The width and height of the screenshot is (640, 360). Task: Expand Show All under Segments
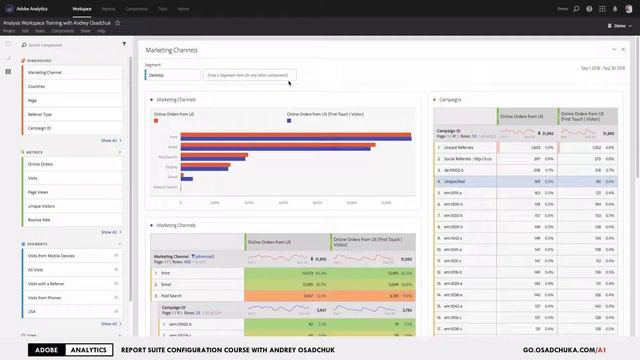click(x=111, y=324)
